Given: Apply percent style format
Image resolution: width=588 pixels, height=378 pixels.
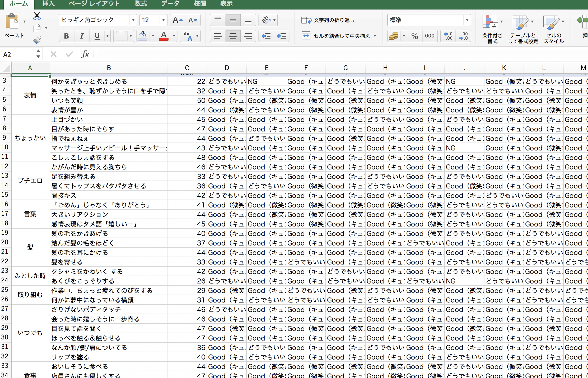Looking at the screenshot, I should coord(415,36).
